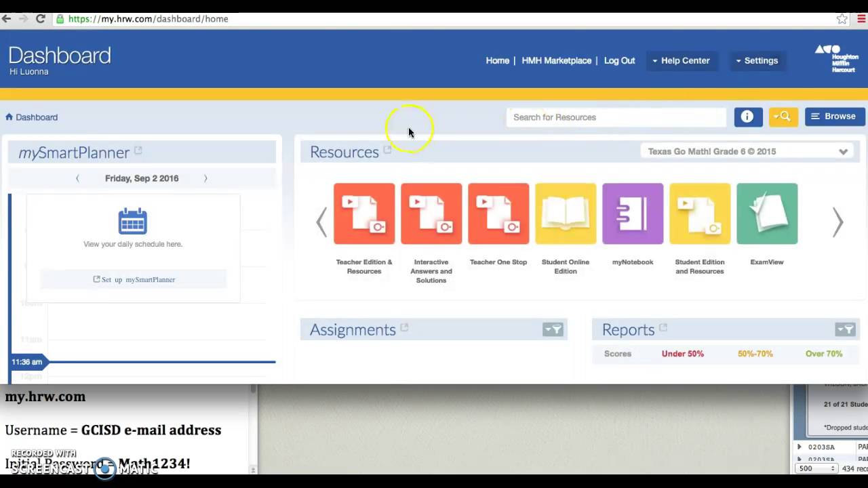The image size is (868, 488).
Task: Click the yellow search magnifier button
Action: [783, 117]
